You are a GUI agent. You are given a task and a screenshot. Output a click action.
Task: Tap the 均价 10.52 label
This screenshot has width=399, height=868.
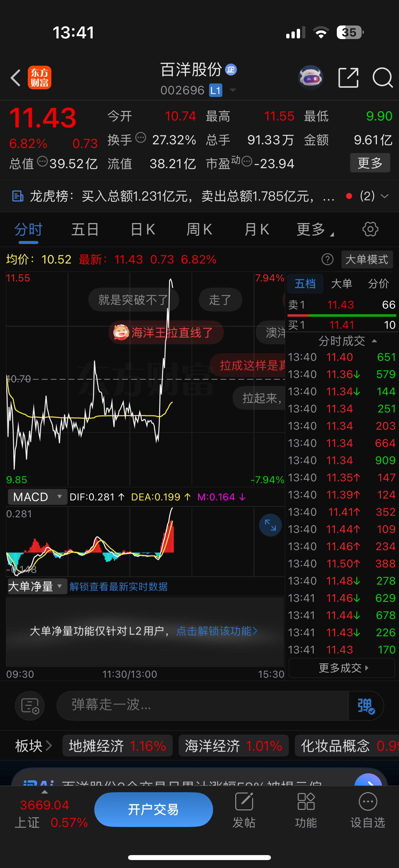pyautogui.click(x=39, y=260)
